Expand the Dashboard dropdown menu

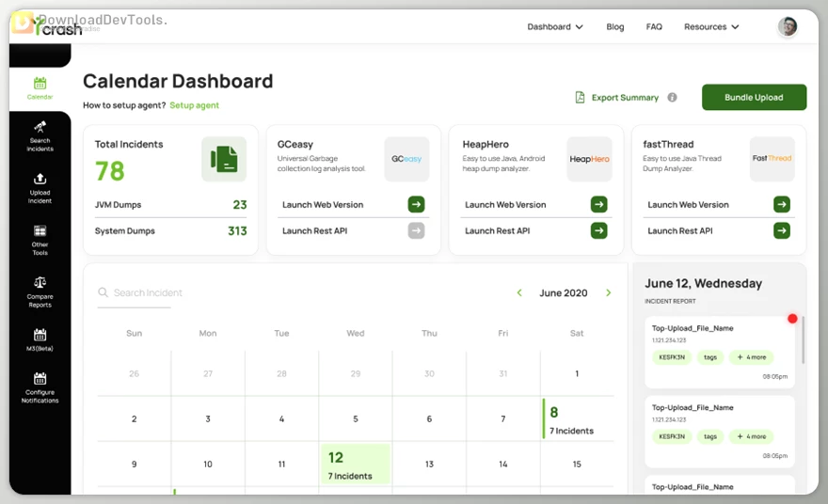[555, 27]
